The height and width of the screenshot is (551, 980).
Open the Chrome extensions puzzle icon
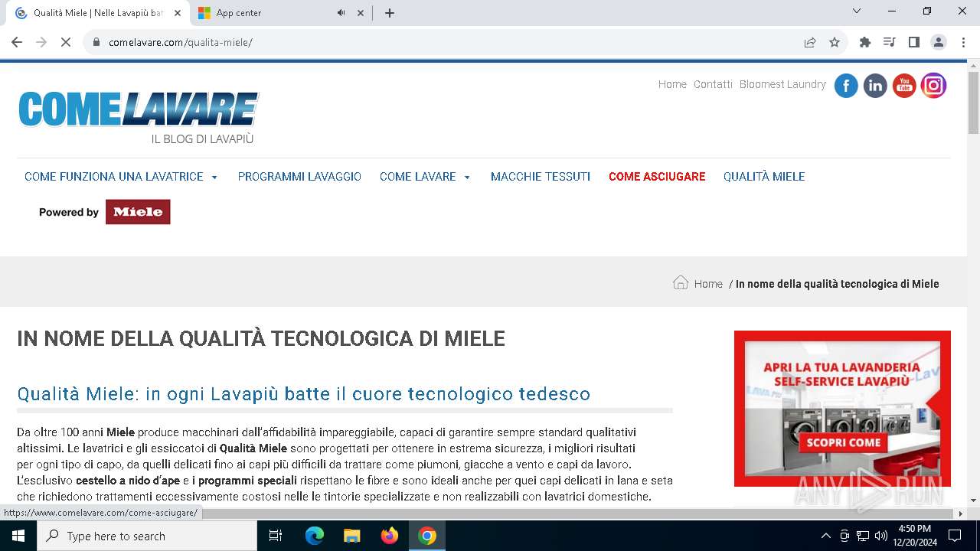(x=865, y=42)
